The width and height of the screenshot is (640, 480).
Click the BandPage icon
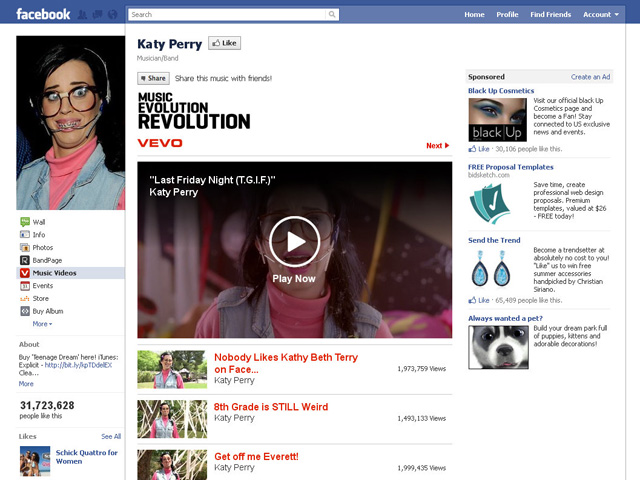(25, 260)
